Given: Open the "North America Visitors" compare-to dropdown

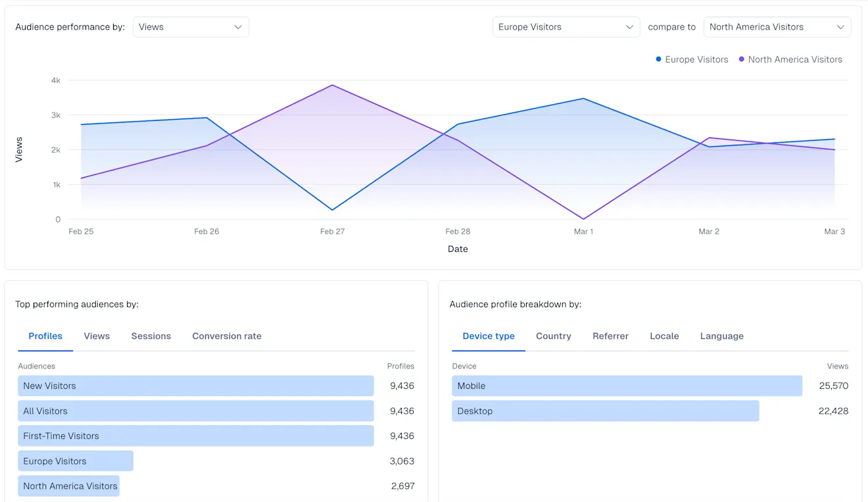Looking at the screenshot, I should (777, 26).
